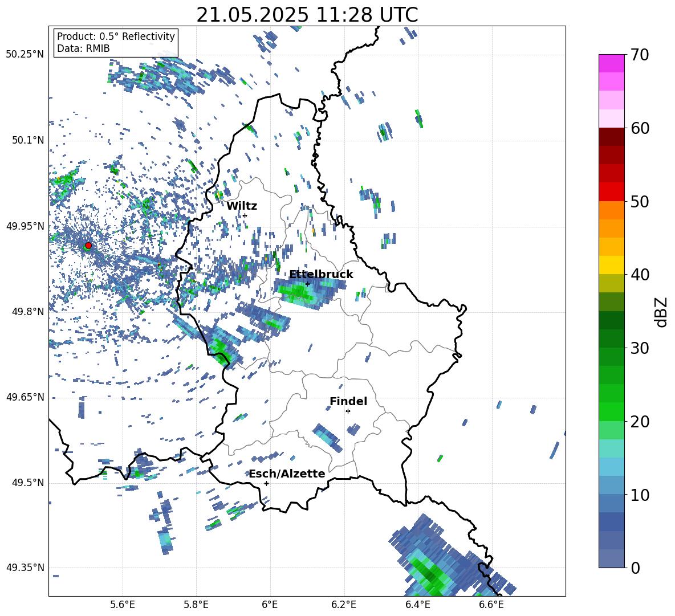The image size is (675, 616).
Task: Pick the magenta top swatch of the colorbar
Action: point(611,63)
